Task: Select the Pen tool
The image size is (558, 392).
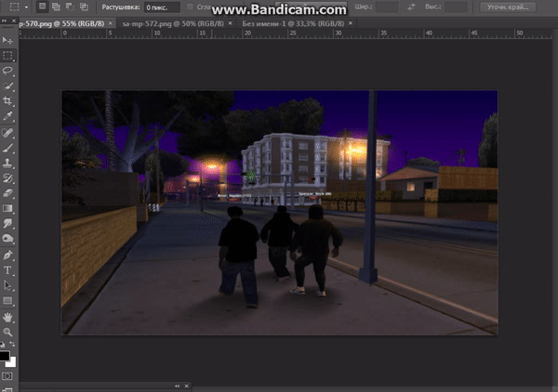Action: click(x=7, y=255)
